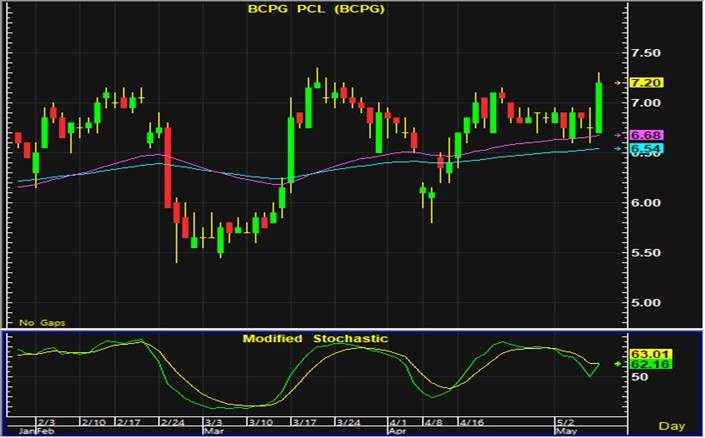The height and width of the screenshot is (438, 705).
Task: Click the 5.50 price axis label
Action: 646,253
